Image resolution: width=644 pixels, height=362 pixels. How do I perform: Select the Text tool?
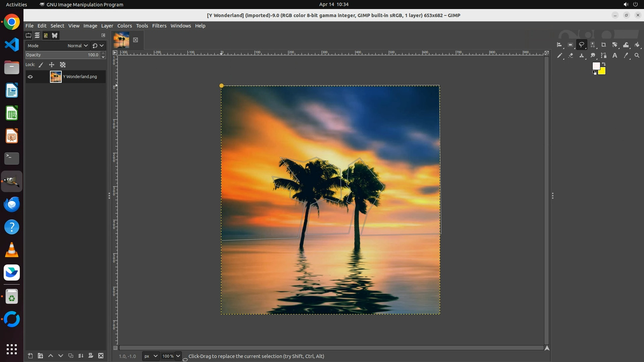click(615, 56)
